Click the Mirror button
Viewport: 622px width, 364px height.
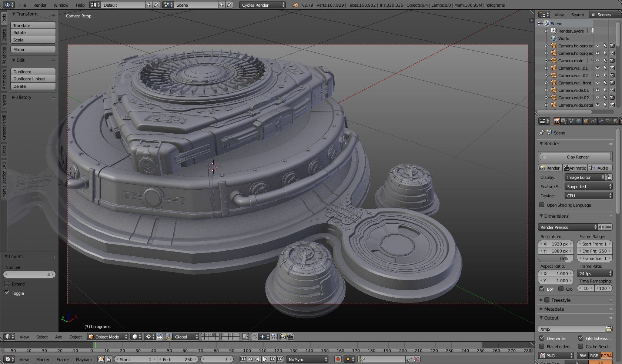click(33, 49)
